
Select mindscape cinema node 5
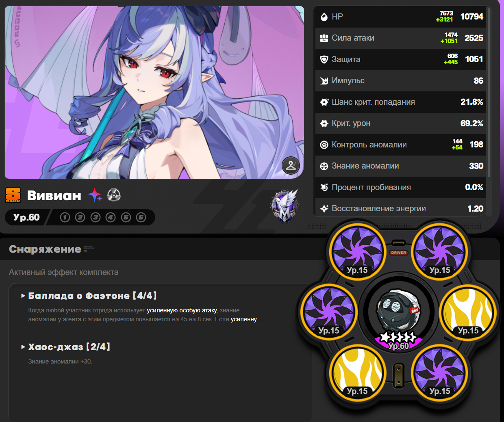126,217
